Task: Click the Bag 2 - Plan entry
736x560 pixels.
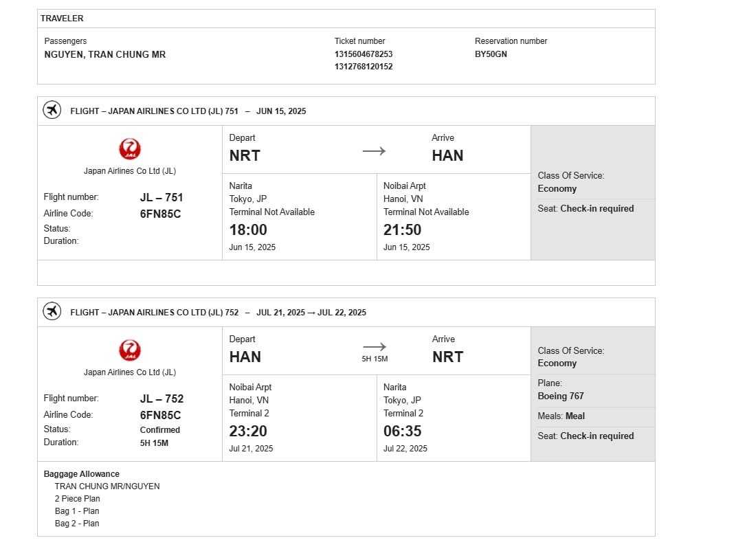Action: [77, 524]
